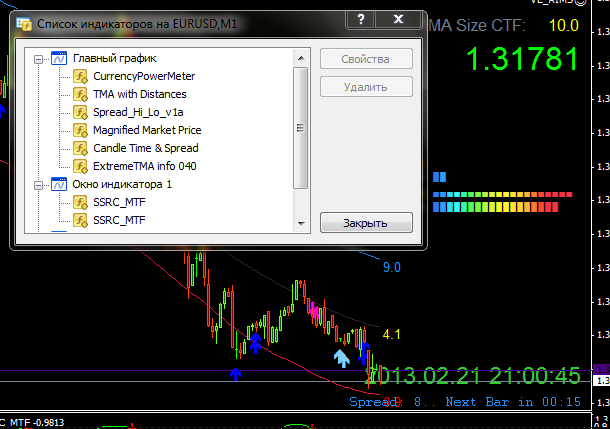Click the 2013.02.21 21:00:45 timestamp on chart
The width and height of the screenshot is (610, 429).
[x=475, y=376]
